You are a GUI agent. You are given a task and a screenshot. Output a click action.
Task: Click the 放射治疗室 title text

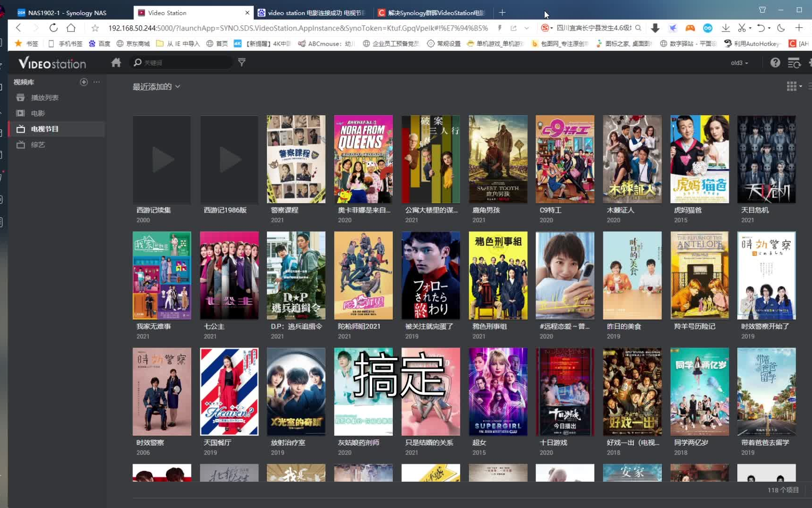pos(288,443)
